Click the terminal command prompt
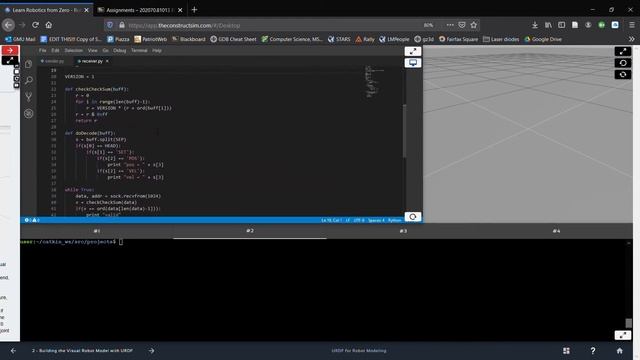Viewport: 640px width, 360px height. pyautogui.click(x=72, y=242)
